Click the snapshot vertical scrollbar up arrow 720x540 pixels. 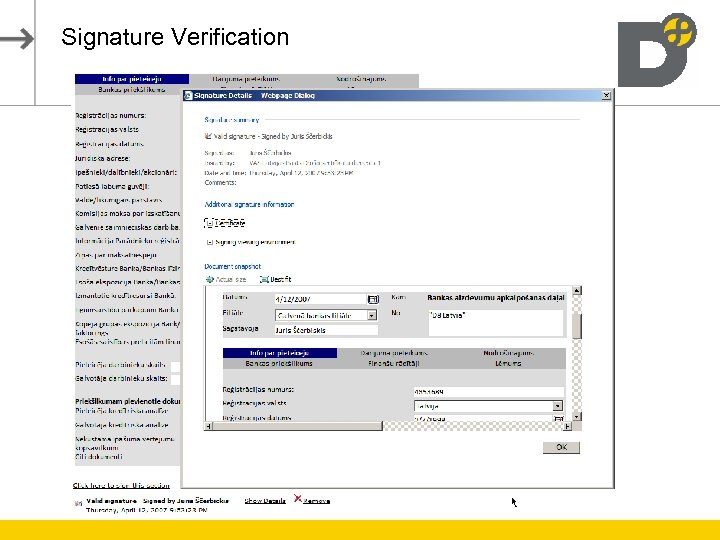click(x=577, y=291)
